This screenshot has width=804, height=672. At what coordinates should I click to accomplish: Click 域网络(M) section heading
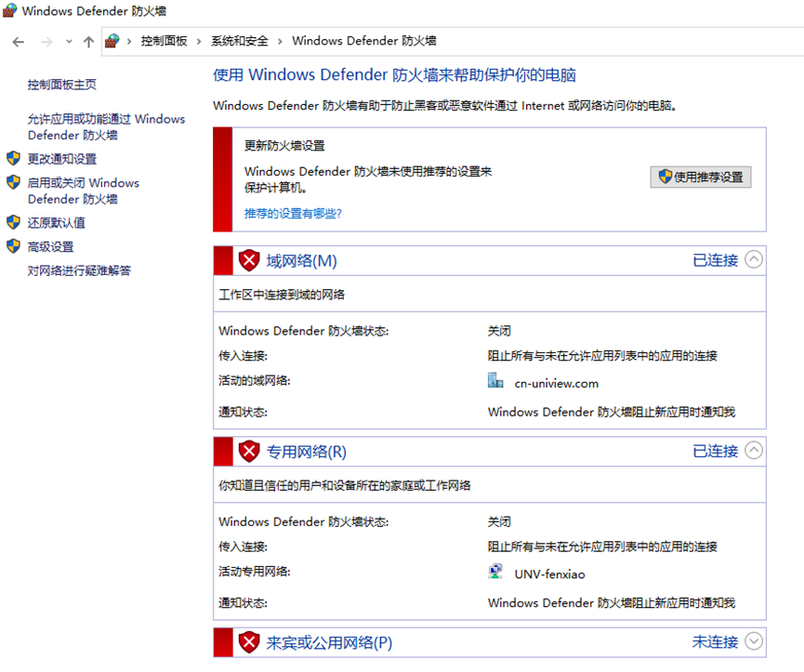click(x=301, y=261)
